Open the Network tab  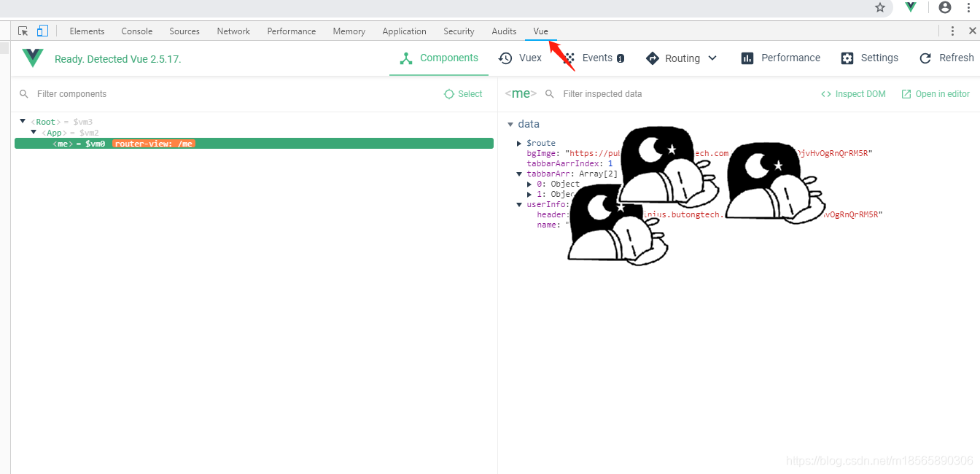coord(233,31)
